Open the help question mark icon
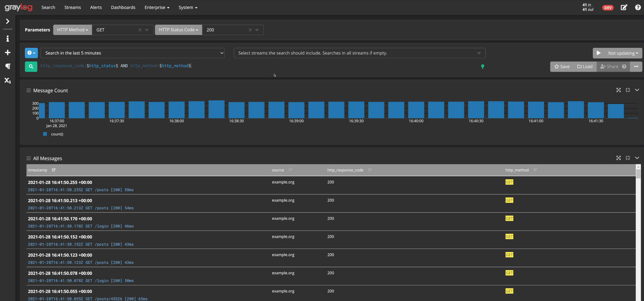 (638, 7)
